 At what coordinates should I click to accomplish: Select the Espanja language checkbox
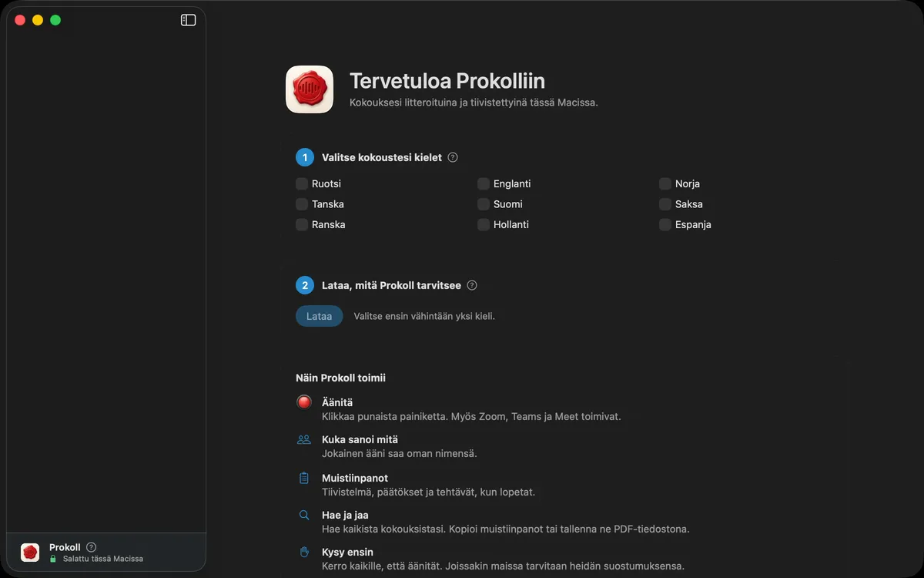pos(665,224)
